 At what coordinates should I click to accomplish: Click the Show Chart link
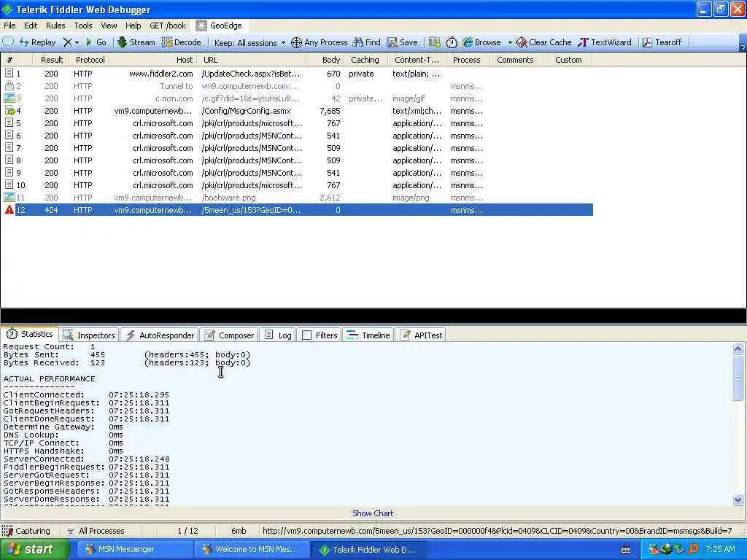tap(373, 513)
